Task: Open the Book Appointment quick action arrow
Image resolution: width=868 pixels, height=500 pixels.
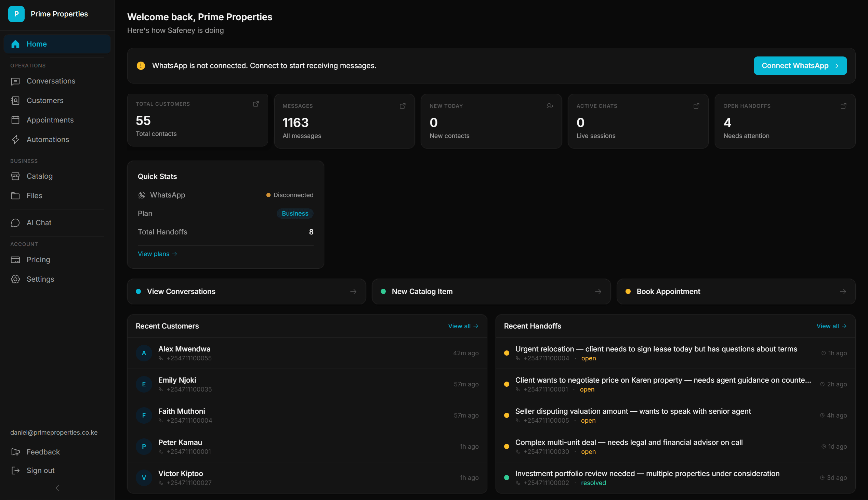Action: tap(844, 291)
